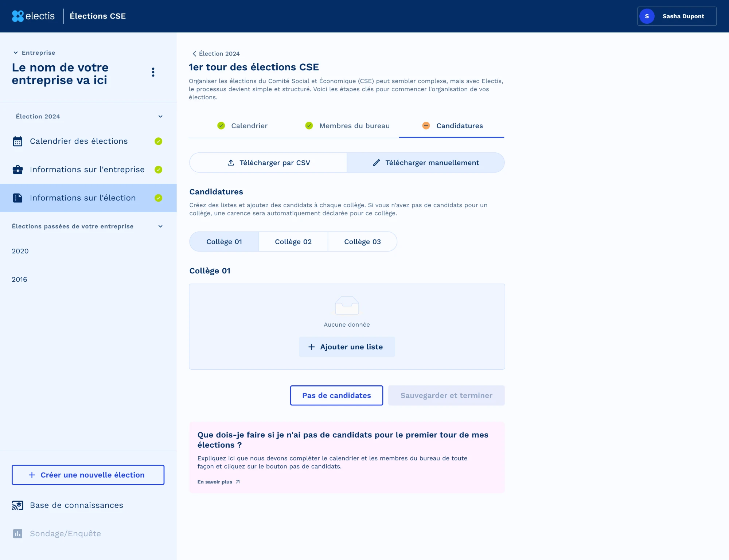
Task: Open past election 2016
Action: click(x=19, y=280)
